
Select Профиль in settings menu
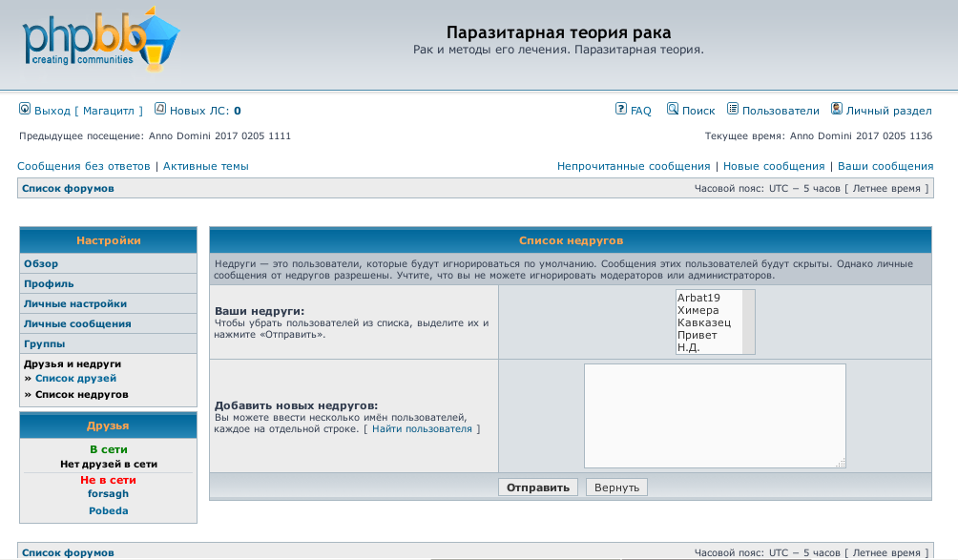point(49,284)
